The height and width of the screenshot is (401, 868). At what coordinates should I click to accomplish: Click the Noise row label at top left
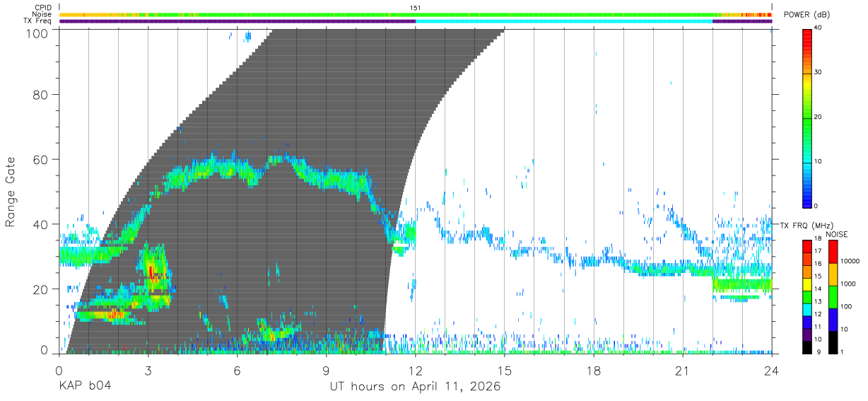pos(42,14)
